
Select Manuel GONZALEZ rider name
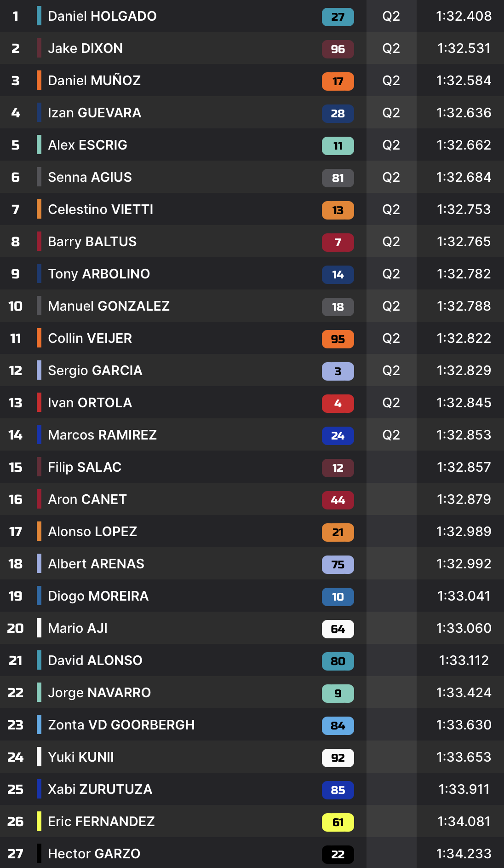[x=109, y=306]
